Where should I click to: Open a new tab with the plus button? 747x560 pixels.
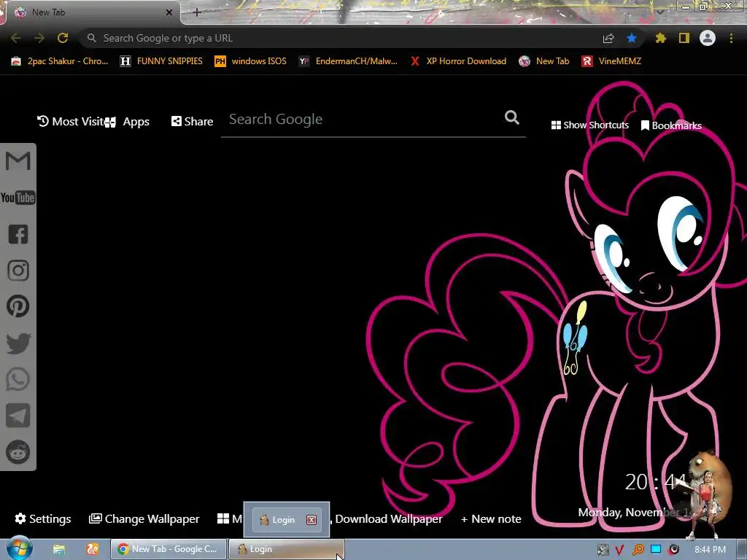[197, 12]
